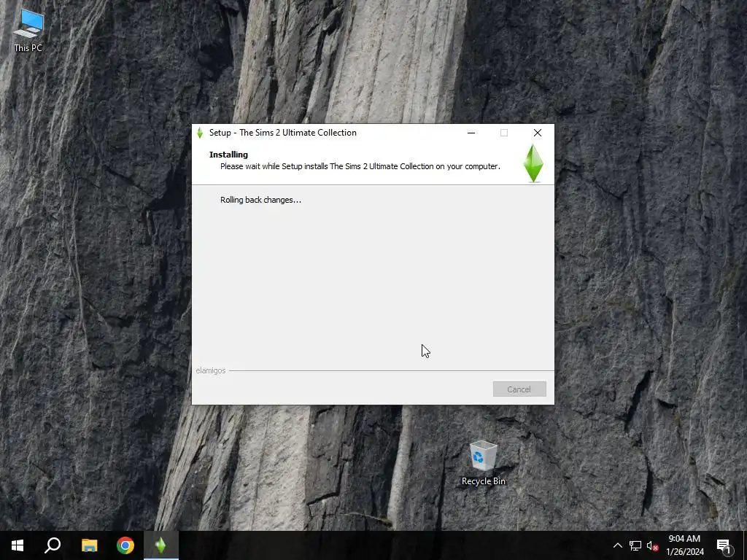Open the This PC desktop icon
The width and height of the screenshot is (747, 560).
(x=28, y=31)
